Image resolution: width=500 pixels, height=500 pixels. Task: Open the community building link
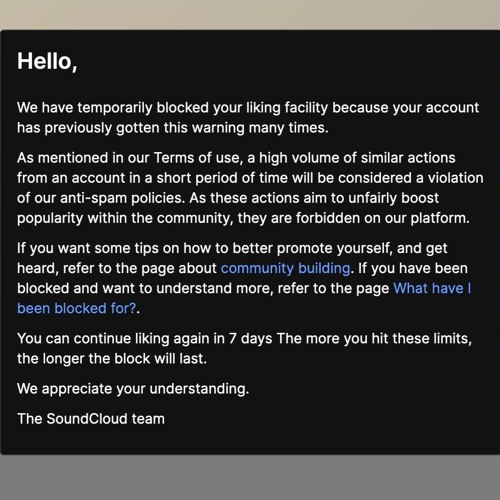point(285,269)
